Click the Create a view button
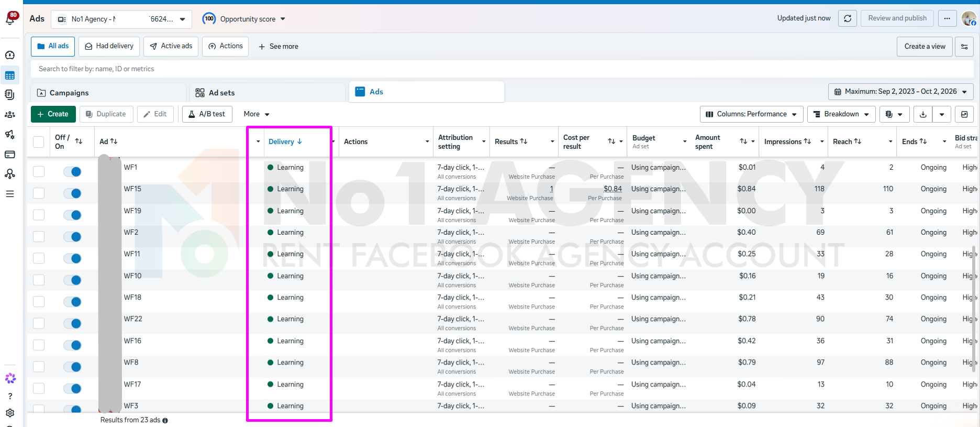The height and width of the screenshot is (427, 980). pyautogui.click(x=925, y=47)
